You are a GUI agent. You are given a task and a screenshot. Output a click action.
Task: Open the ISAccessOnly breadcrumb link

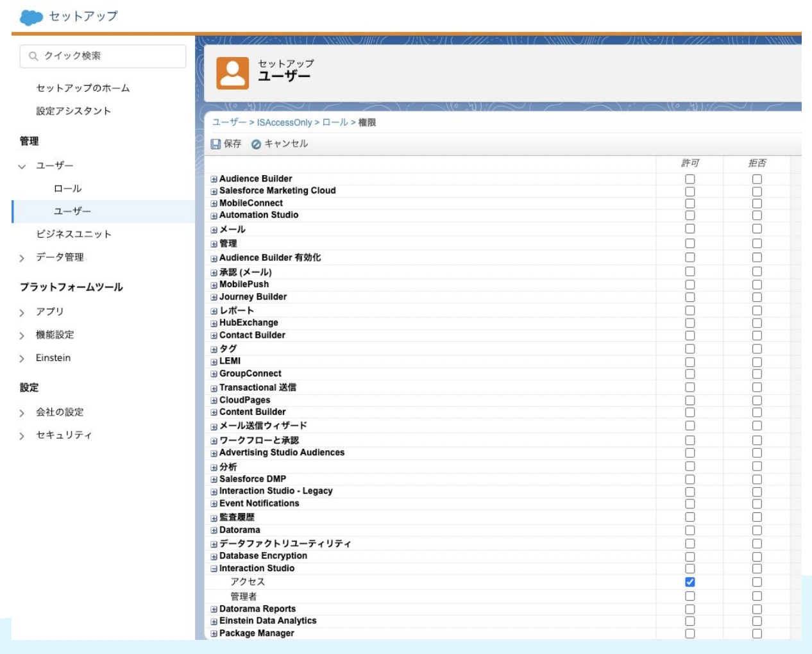[x=284, y=122]
